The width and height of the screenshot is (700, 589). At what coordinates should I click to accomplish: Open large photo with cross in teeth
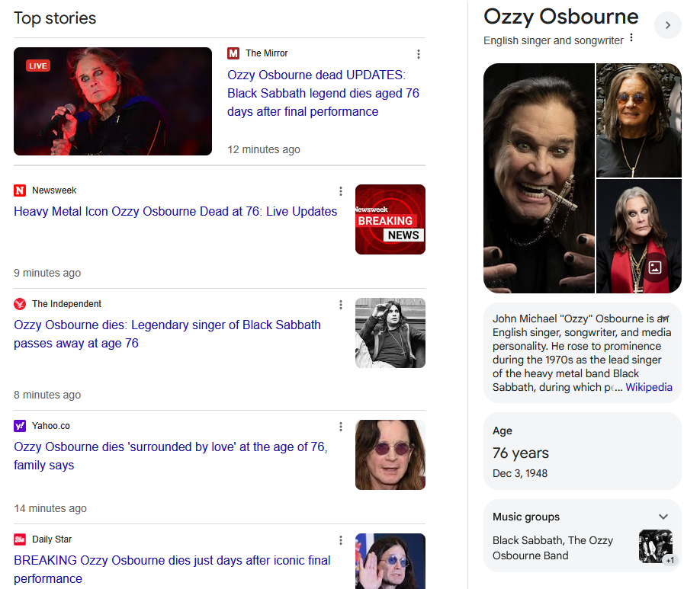[x=539, y=178]
